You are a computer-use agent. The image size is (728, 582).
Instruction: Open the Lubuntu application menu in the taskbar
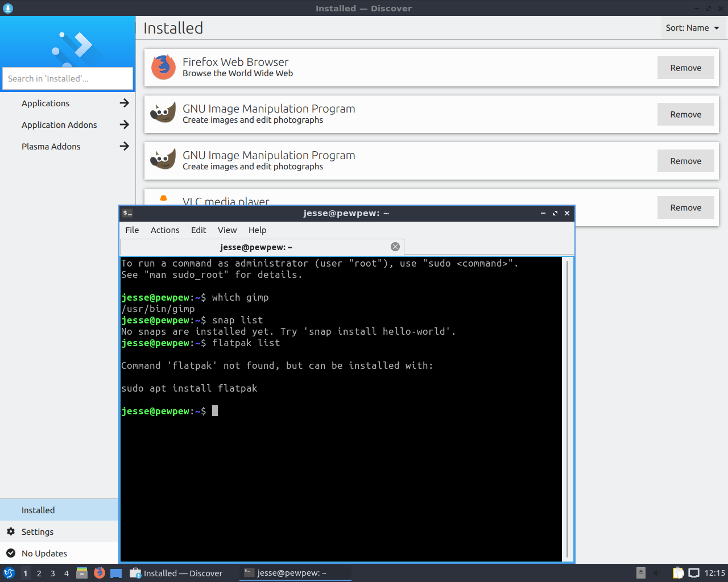[x=9, y=573]
